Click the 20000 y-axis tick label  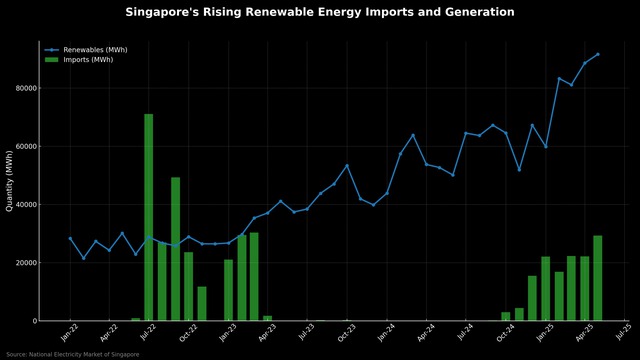(26, 263)
